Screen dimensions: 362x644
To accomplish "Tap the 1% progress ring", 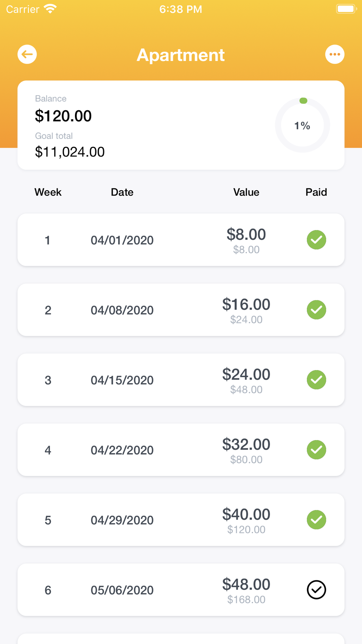I will (302, 125).
